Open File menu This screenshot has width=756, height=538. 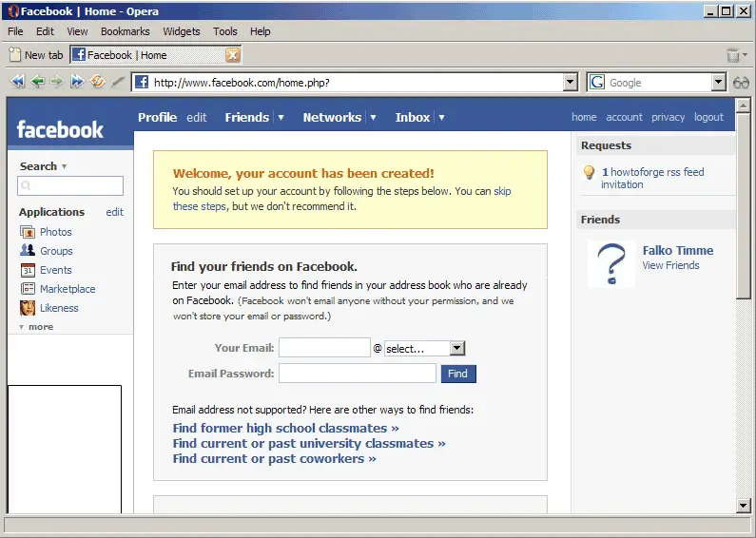tap(15, 31)
